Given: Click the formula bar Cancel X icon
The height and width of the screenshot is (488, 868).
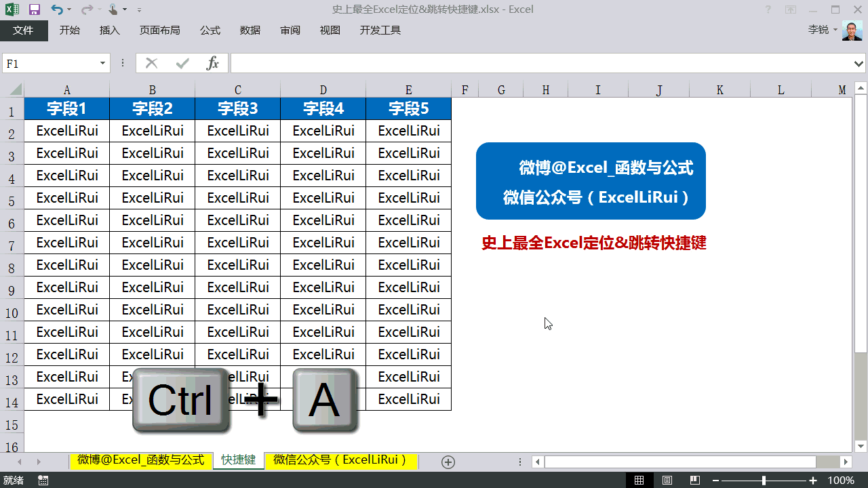Looking at the screenshot, I should click(x=151, y=63).
